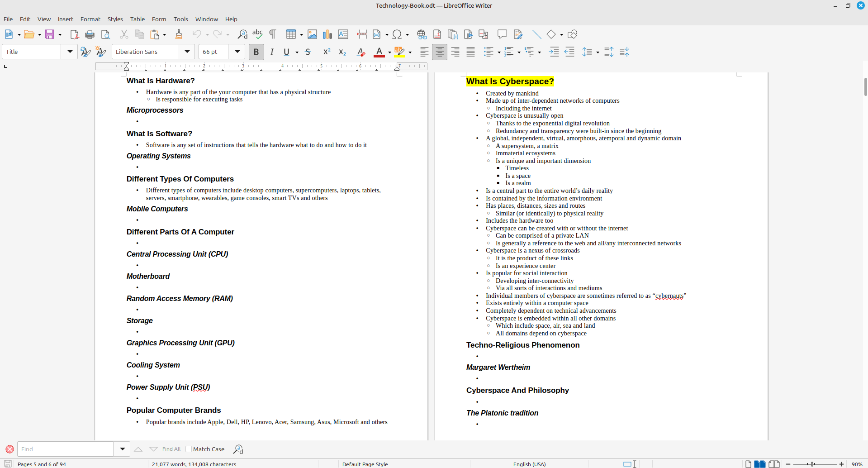Viewport: 868px width, 468px height.
Task: Insert an image icon
Action: point(312,34)
